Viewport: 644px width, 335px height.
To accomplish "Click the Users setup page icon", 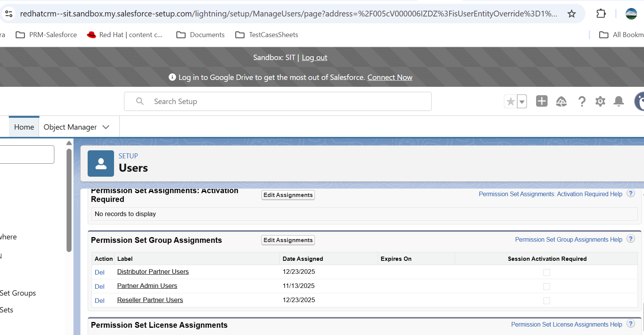I will point(101,163).
